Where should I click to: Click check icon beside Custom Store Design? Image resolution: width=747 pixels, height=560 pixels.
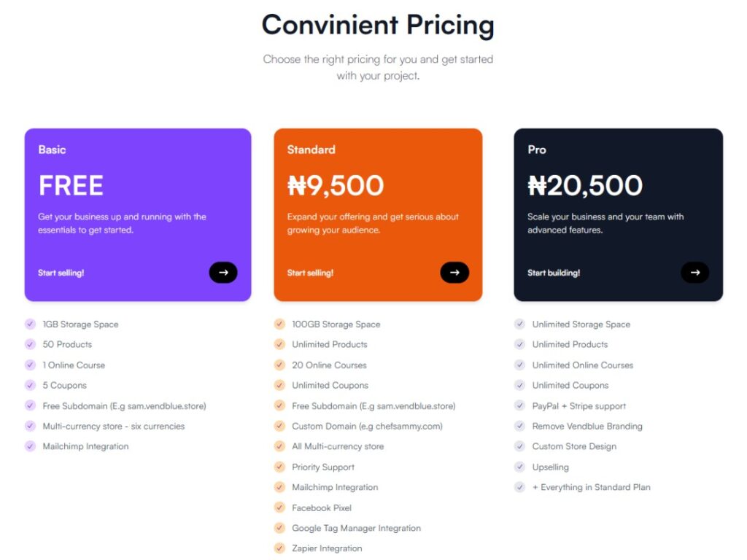pyautogui.click(x=519, y=446)
